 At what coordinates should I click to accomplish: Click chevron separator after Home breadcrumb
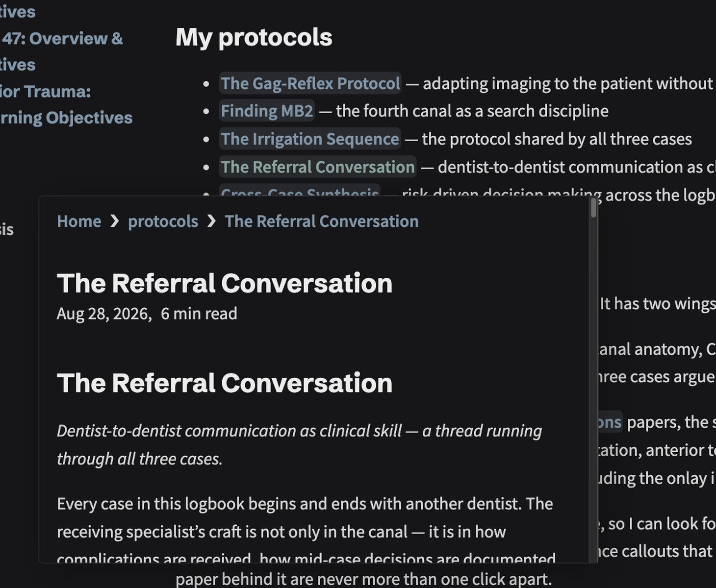[x=115, y=221]
